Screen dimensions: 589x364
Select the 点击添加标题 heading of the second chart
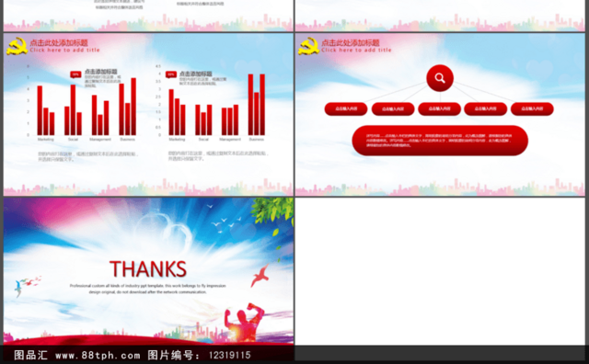click(196, 74)
